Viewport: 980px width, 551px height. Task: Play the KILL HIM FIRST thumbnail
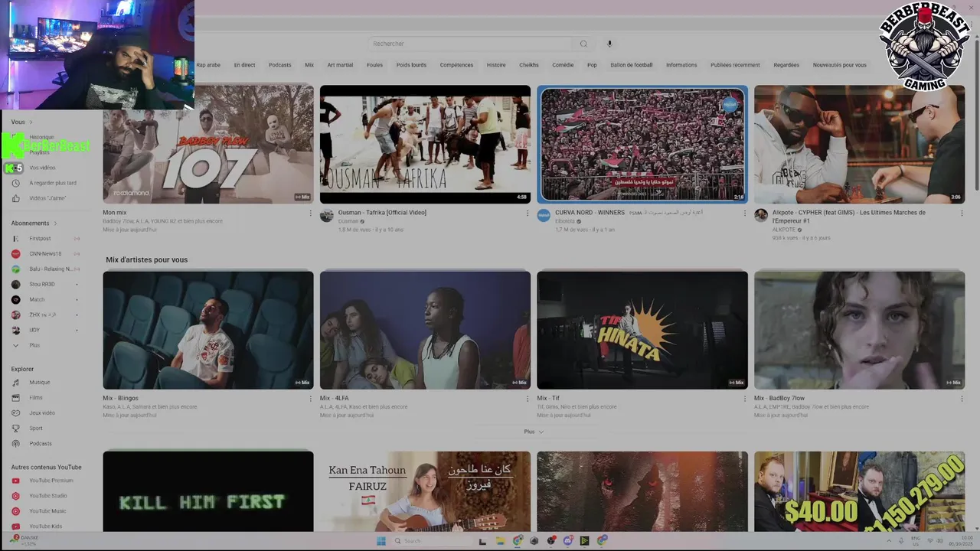click(208, 491)
